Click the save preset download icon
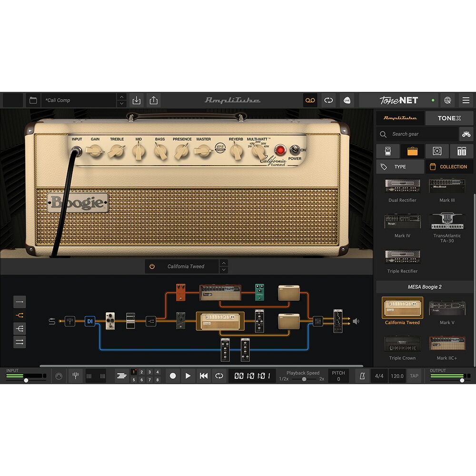 (137, 100)
